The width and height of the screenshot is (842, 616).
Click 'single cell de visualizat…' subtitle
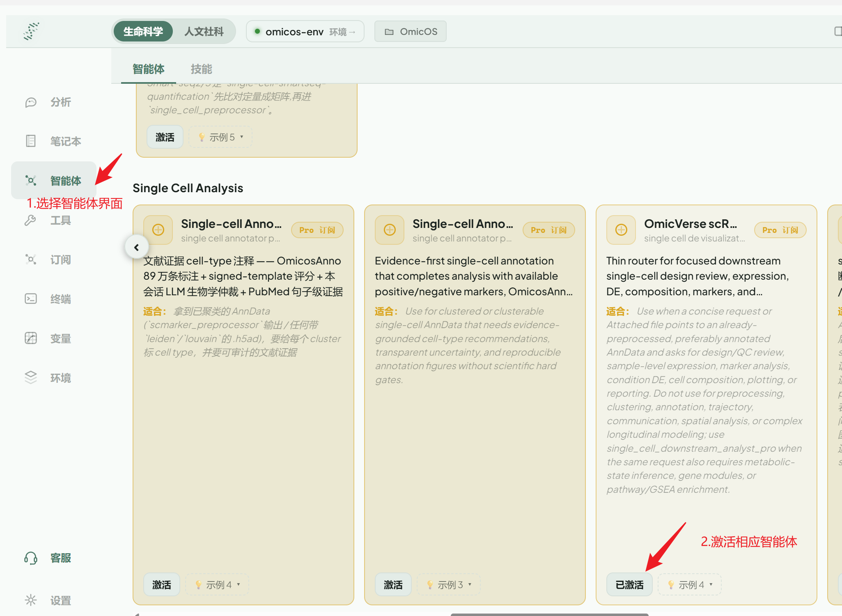pos(694,238)
